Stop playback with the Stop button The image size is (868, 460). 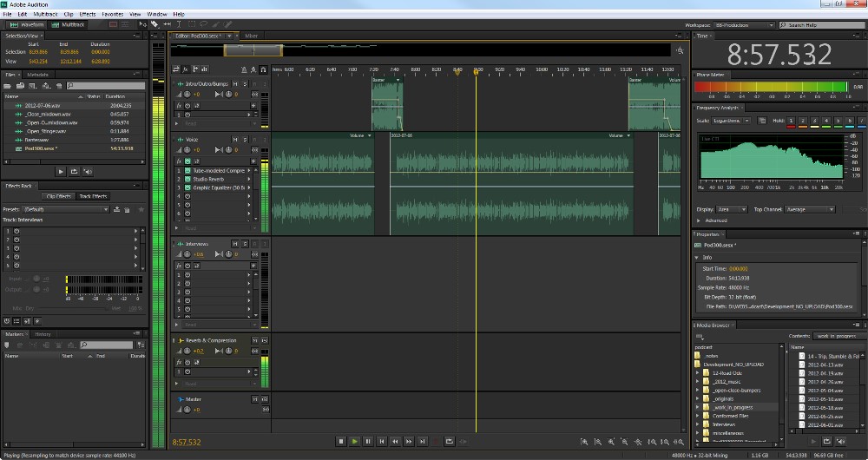tap(341, 441)
